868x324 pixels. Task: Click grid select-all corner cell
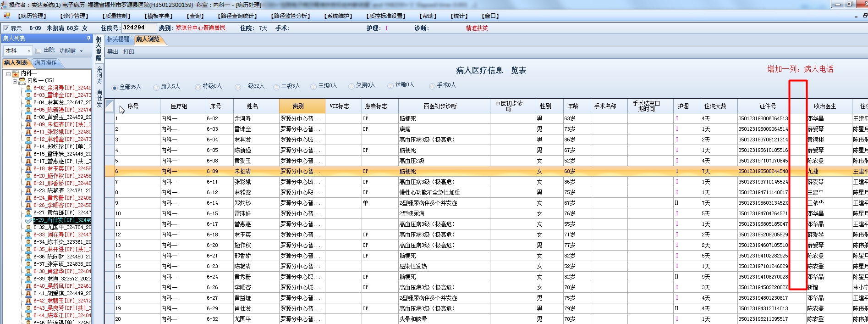[x=110, y=106]
